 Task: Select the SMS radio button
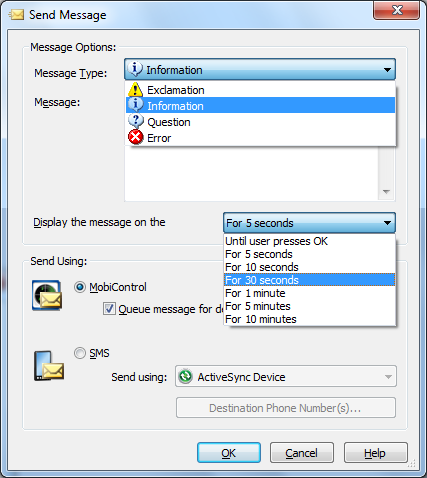80,353
